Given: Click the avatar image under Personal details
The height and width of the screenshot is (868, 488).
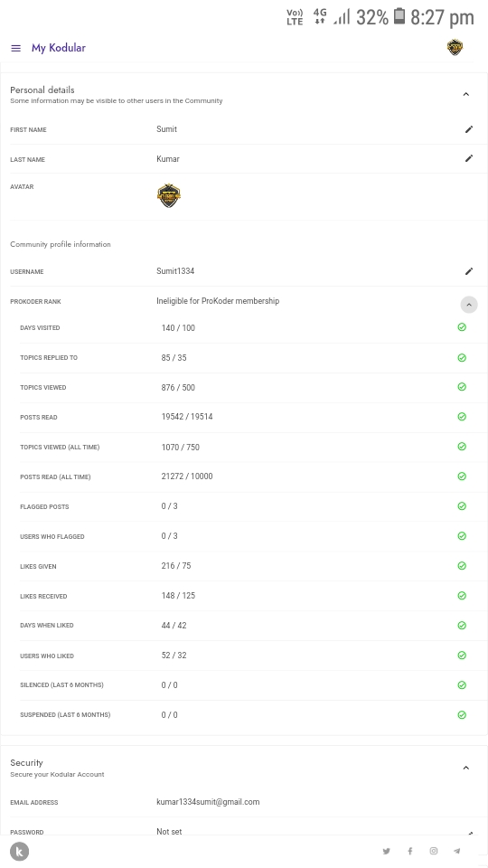Looking at the screenshot, I should [x=169, y=196].
